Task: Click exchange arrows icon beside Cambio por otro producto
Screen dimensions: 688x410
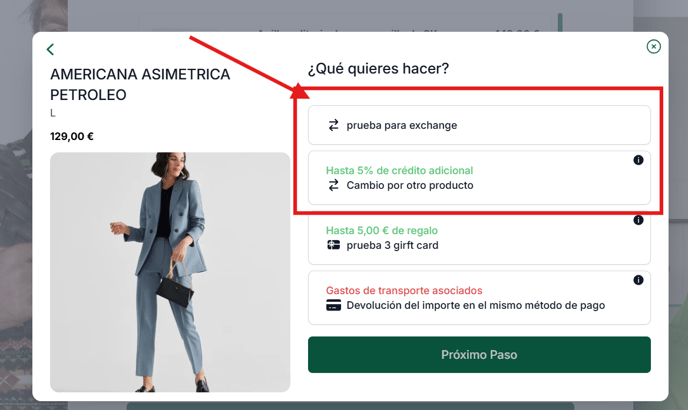Action: (x=333, y=185)
